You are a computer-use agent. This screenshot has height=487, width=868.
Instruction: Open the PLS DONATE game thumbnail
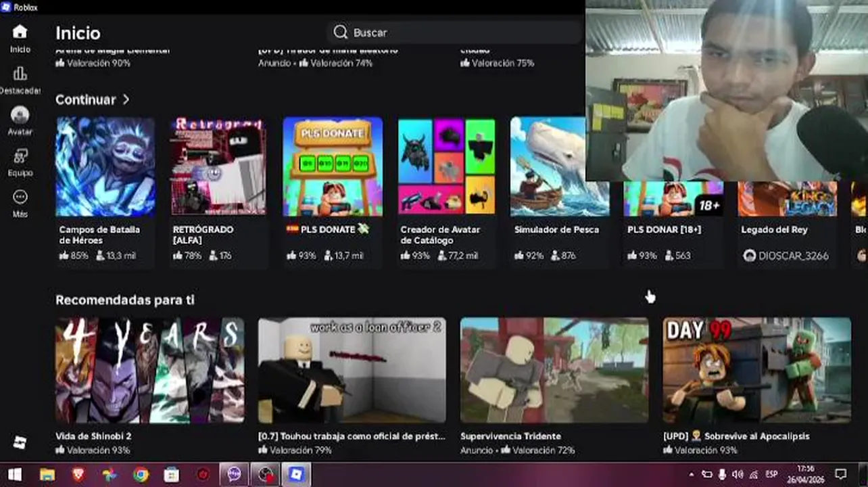click(333, 167)
